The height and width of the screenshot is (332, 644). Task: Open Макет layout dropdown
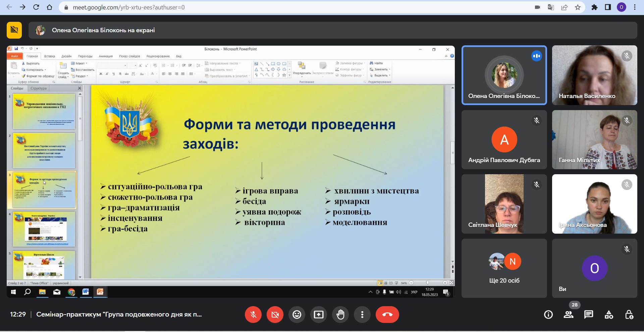(x=79, y=63)
